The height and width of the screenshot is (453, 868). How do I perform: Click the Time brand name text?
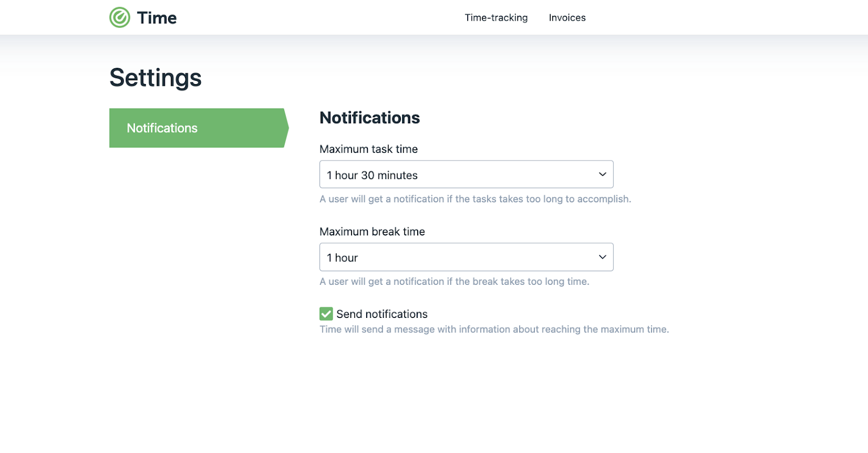157,18
